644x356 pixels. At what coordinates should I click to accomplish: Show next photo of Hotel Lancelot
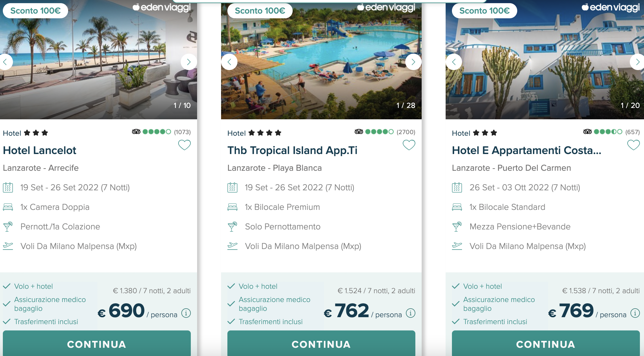189,62
